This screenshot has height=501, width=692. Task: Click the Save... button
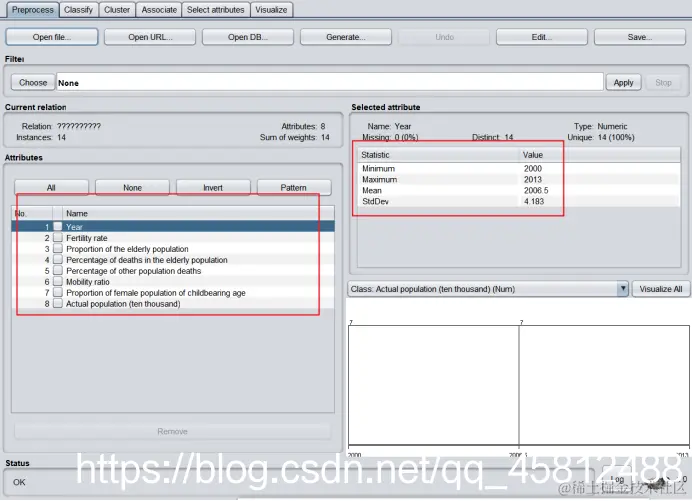(639, 37)
